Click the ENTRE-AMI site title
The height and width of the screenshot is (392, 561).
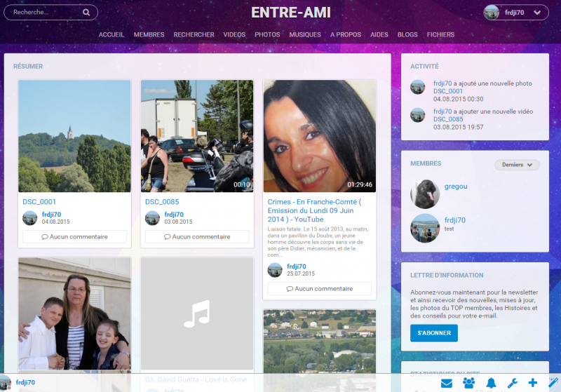291,13
